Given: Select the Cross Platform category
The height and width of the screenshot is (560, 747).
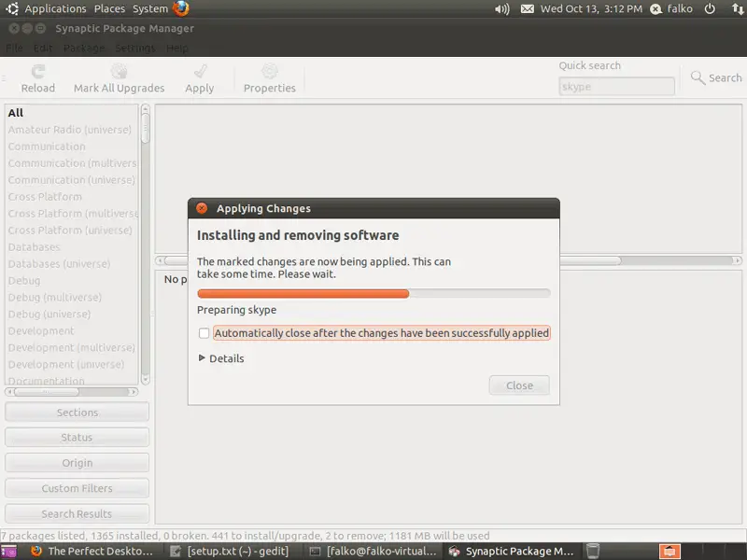Looking at the screenshot, I should [72, 197].
